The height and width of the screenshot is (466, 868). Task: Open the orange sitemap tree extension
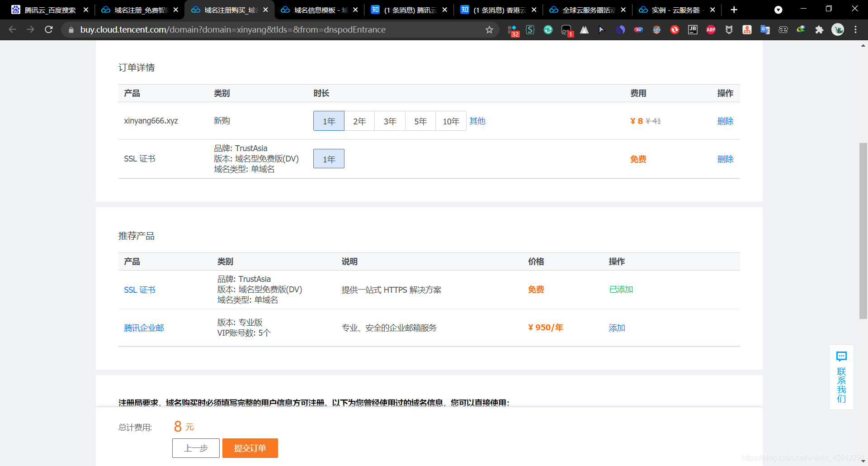747,30
